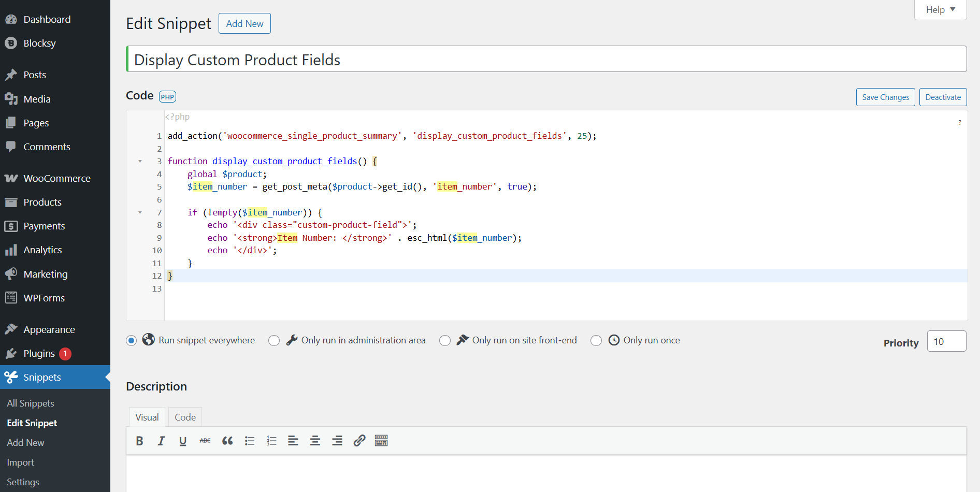
Task: Click the Deactivate button
Action: point(943,97)
